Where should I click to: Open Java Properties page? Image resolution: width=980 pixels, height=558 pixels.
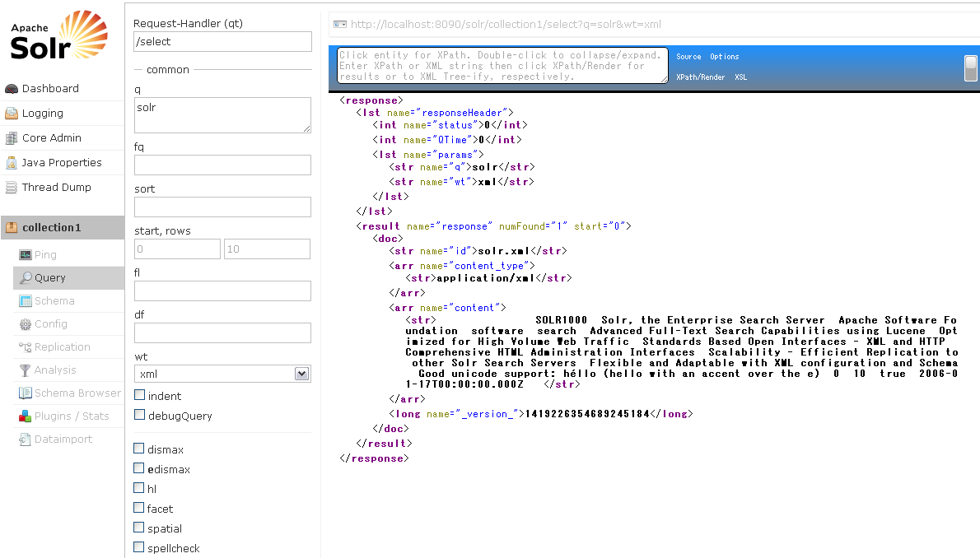(x=62, y=162)
